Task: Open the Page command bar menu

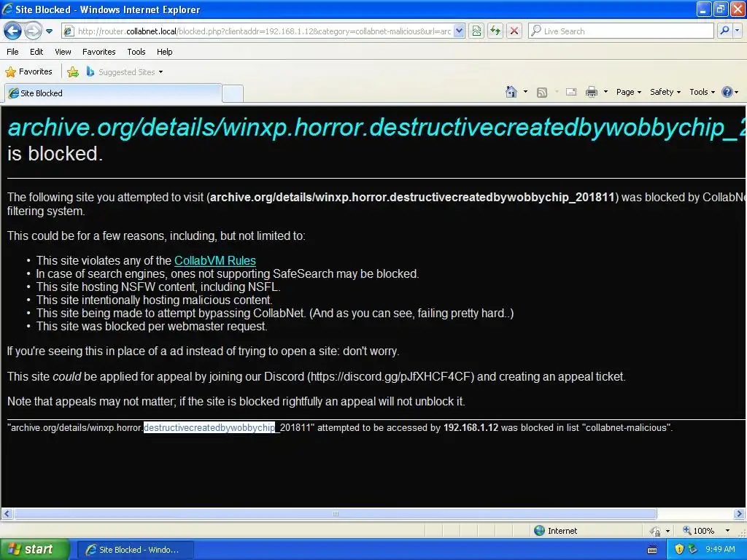Action: pos(629,92)
